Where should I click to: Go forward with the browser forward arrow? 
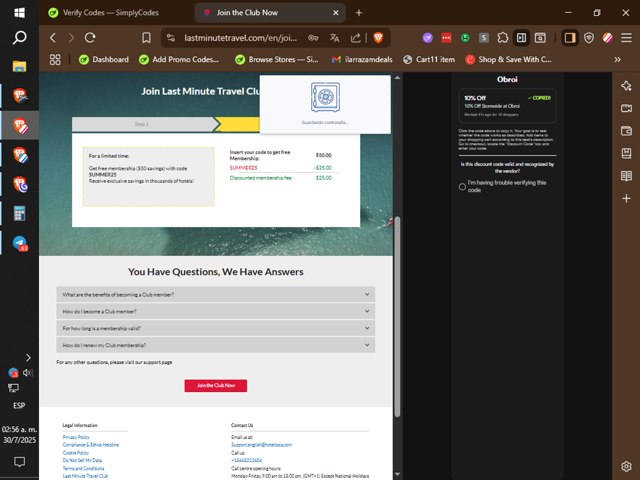coord(71,38)
